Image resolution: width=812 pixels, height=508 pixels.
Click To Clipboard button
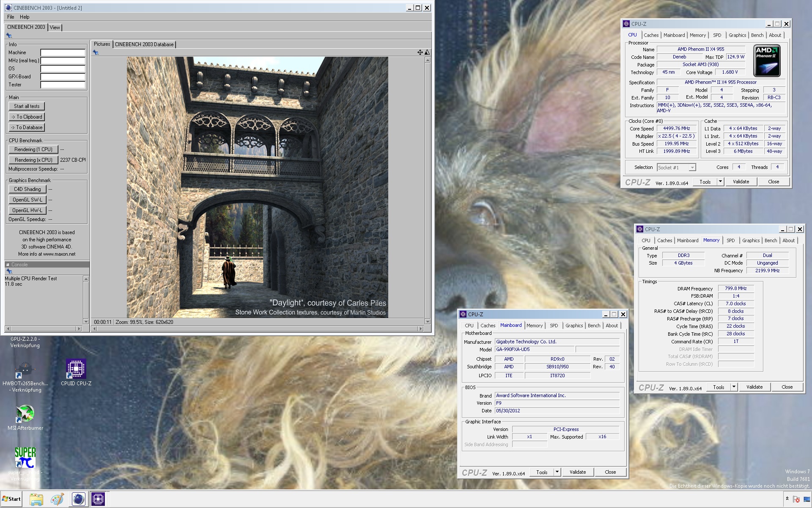27,117
